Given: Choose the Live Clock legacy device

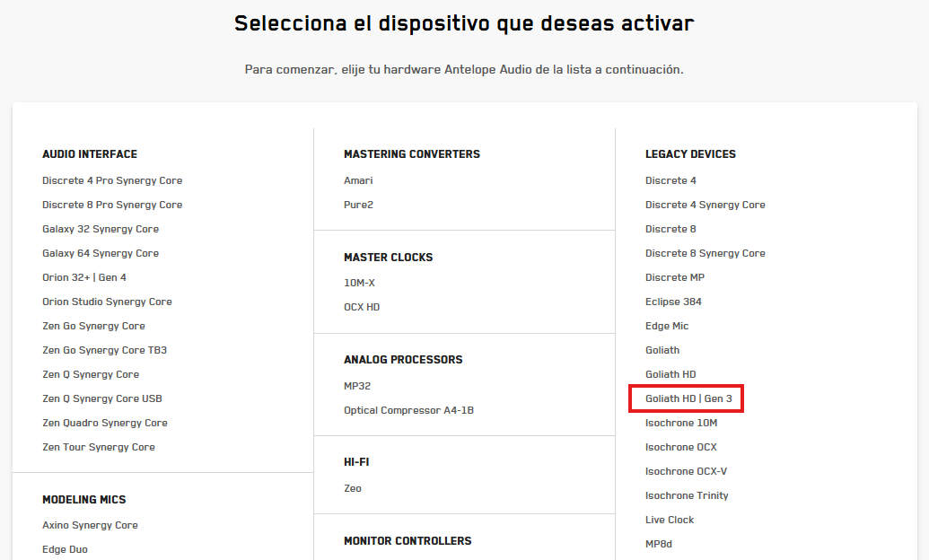Looking at the screenshot, I should pyautogui.click(x=670, y=520).
